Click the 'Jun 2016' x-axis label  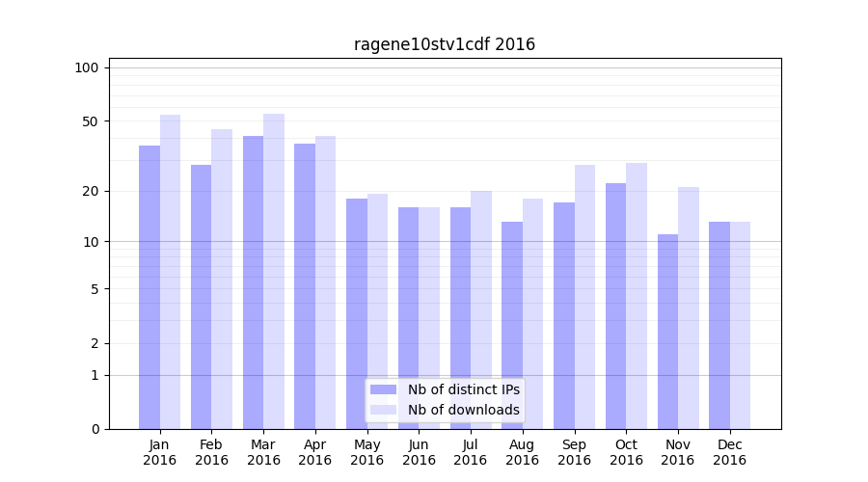tap(419, 452)
